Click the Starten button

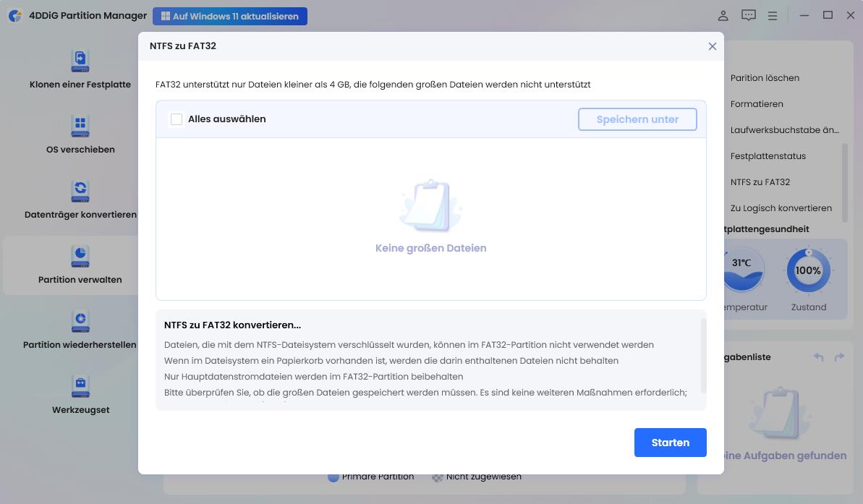(x=671, y=443)
